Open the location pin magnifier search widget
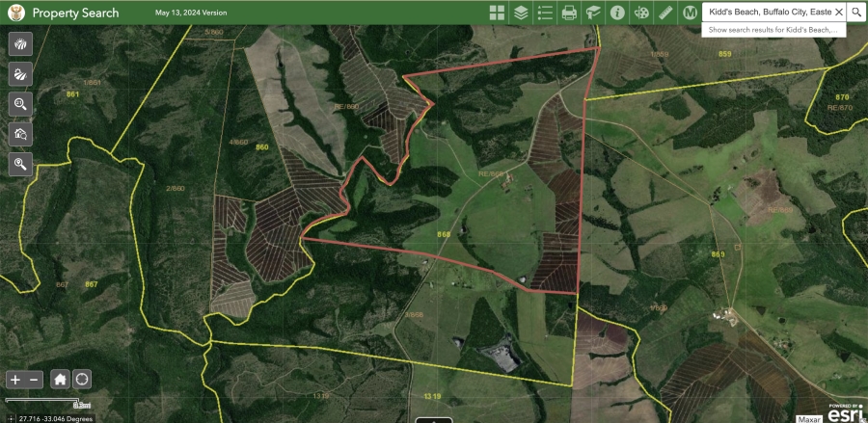The width and height of the screenshot is (868, 423). [20, 164]
